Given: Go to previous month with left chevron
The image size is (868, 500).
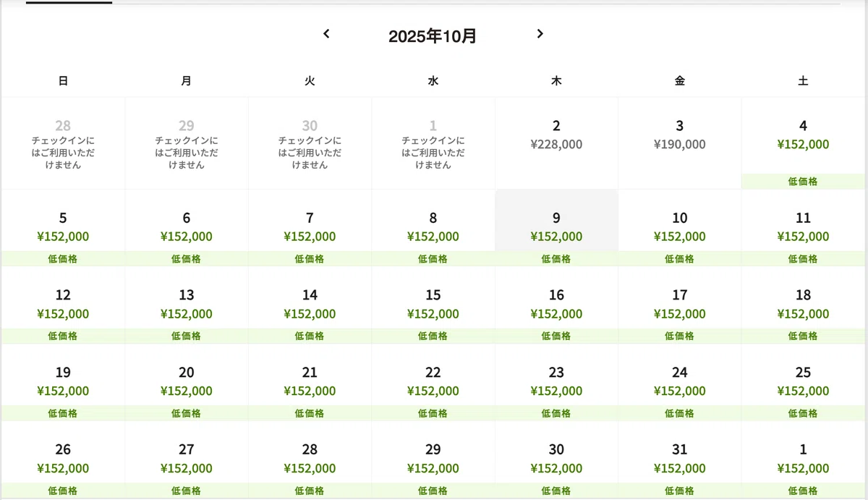Looking at the screenshot, I should click(326, 34).
